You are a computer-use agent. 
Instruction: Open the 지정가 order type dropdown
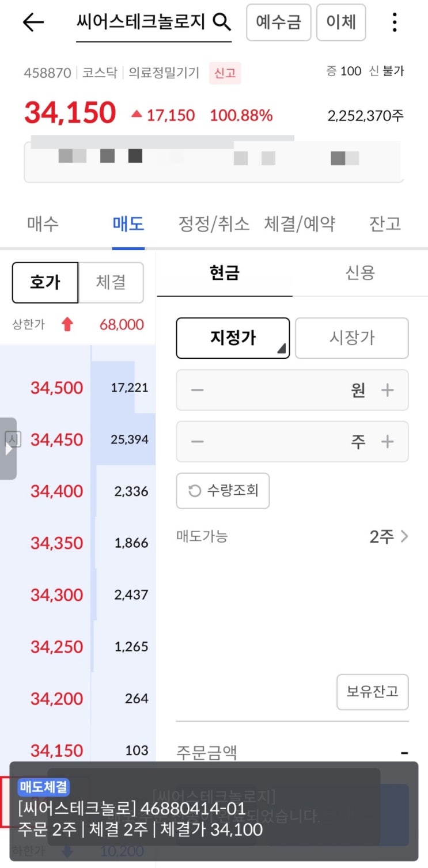(x=233, y=338)
